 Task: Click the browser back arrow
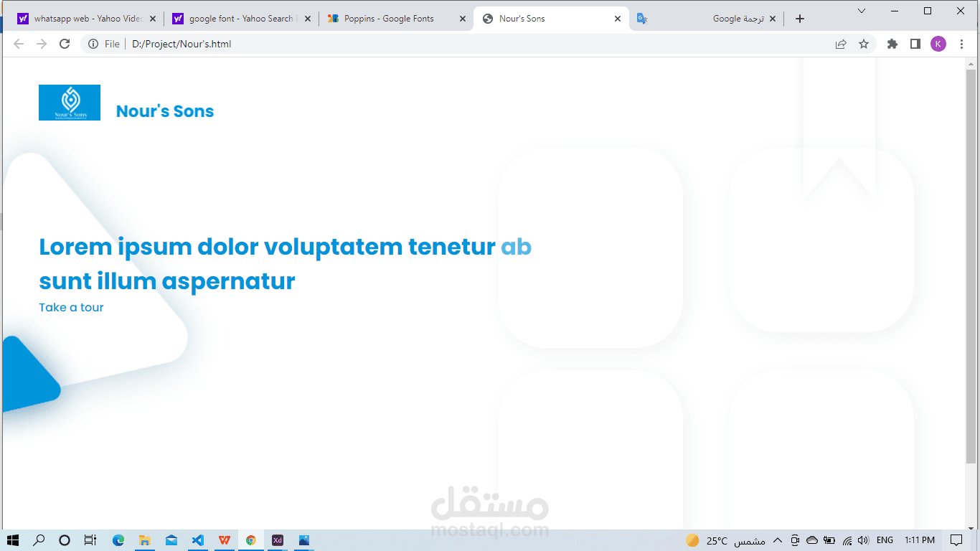(19, 44)
